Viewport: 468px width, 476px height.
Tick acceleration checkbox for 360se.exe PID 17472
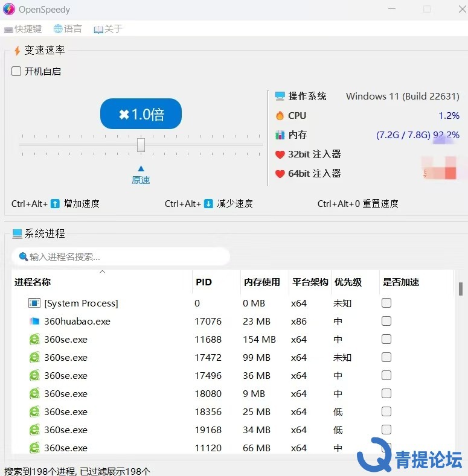pyautogui.click(x=386, y=357)
